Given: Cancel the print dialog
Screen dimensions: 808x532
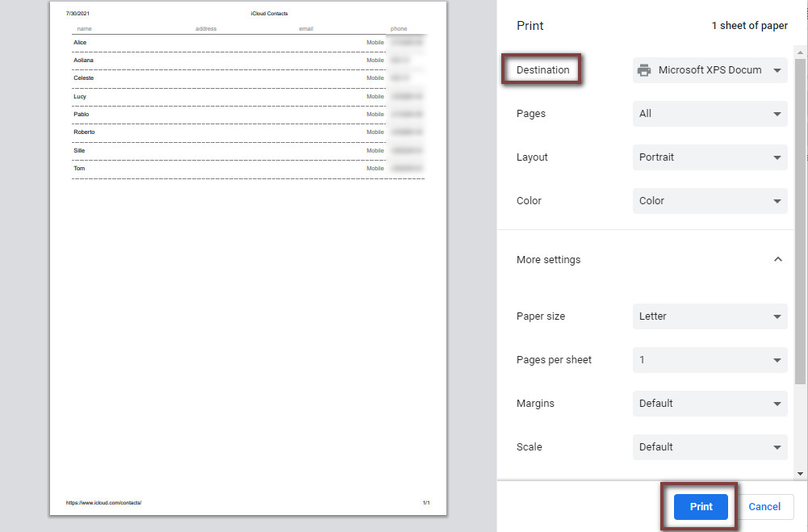Looking at the screenshot, I should coord(764,507).
